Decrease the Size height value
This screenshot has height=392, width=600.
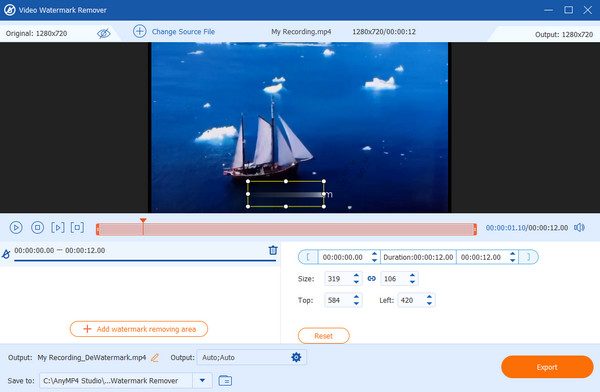412,282
